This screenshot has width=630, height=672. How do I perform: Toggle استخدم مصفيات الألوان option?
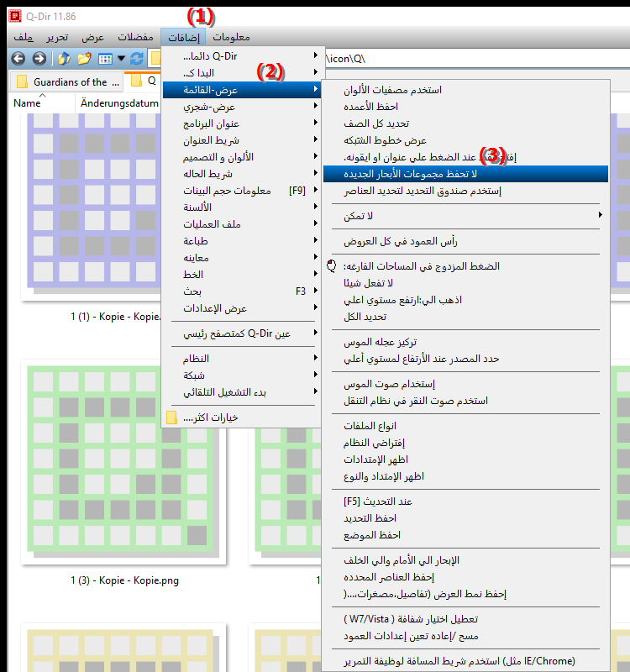click(465, 90)
